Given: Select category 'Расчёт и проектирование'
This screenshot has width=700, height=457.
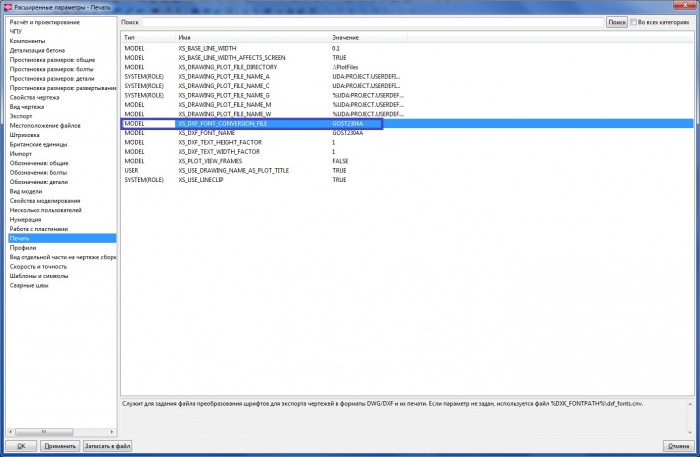Looking at the screenshot, I should point(45,22).
